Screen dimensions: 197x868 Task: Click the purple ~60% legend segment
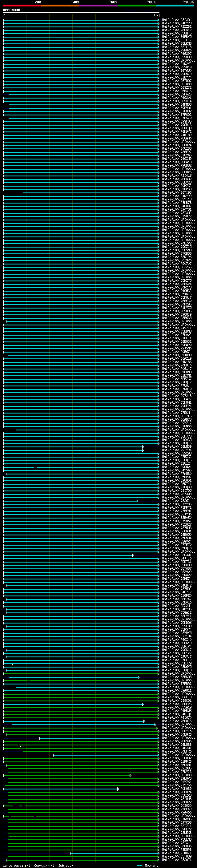[99, 6]
